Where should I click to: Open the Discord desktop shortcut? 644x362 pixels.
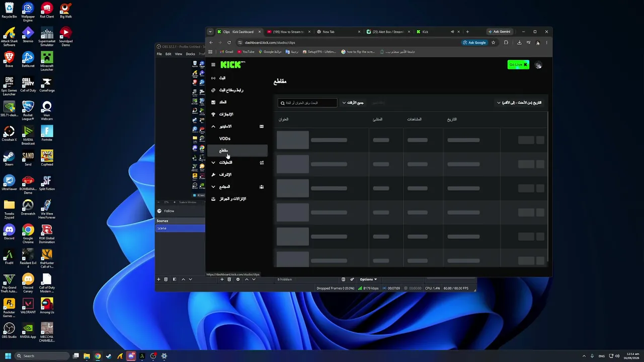coord(9,232)
